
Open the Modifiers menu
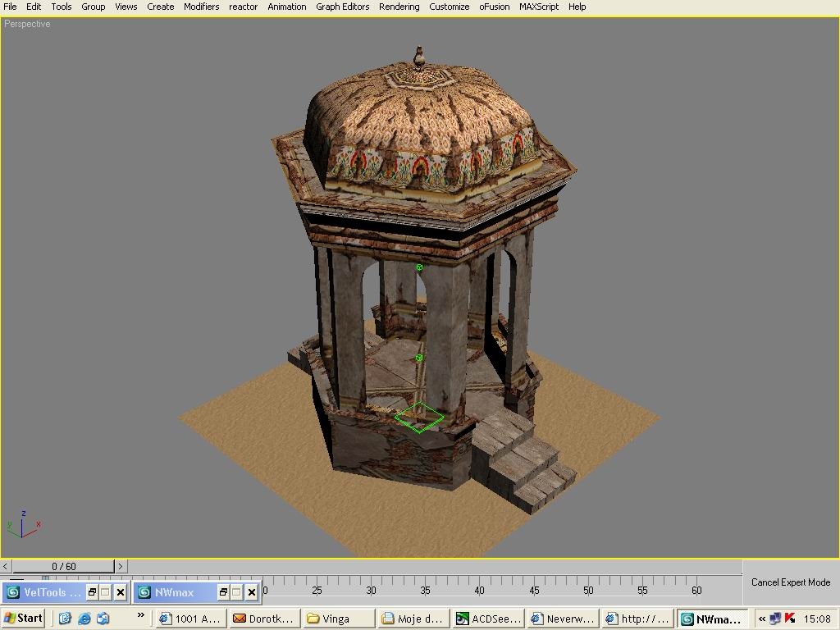201,7
